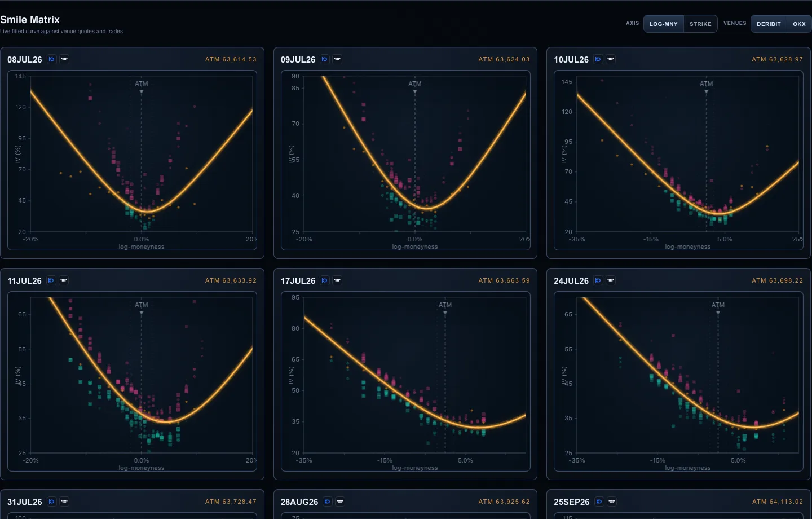Click the ATM marker in 10JUL26 chart
812x519 pixels.
[706, 86]
